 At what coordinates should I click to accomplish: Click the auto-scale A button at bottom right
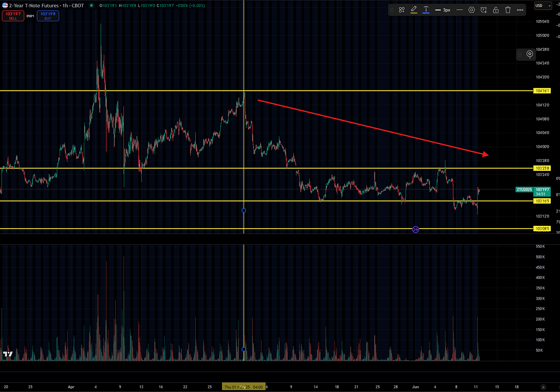tap(543, 387)
